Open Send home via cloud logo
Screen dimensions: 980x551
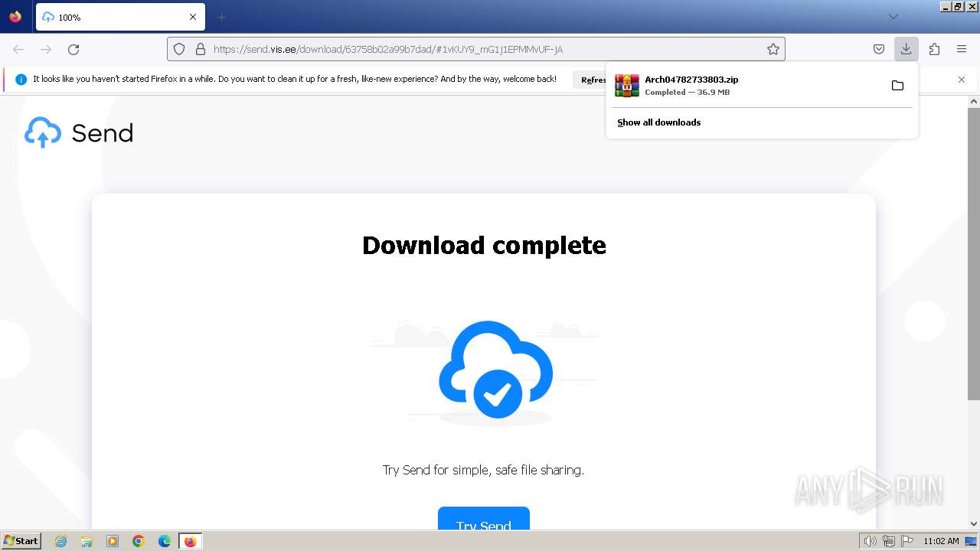coord(43,132)
